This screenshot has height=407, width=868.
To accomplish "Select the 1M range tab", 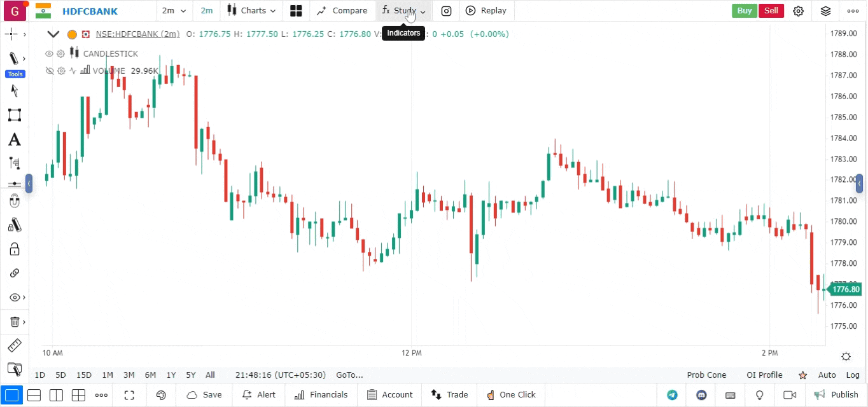I will tap(108, 375).
